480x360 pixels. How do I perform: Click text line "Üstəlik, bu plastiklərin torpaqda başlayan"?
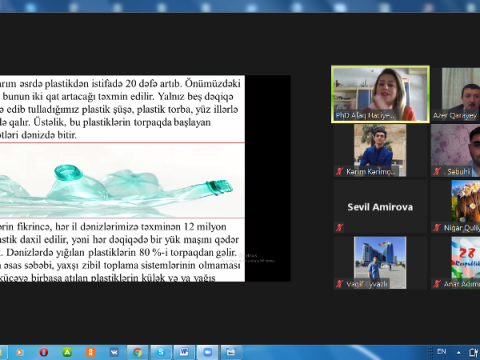pos(122,122)
